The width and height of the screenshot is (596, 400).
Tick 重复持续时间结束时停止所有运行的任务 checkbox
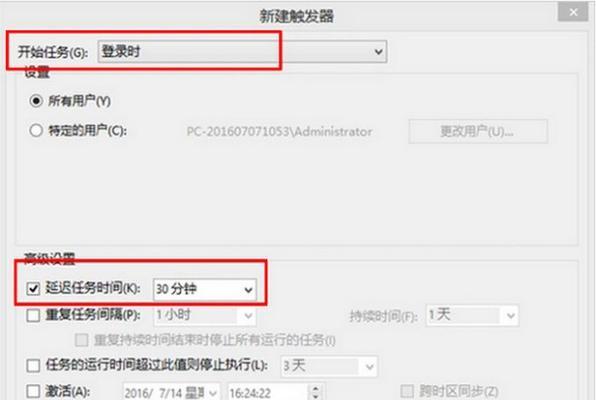click(x=81, y=340)
